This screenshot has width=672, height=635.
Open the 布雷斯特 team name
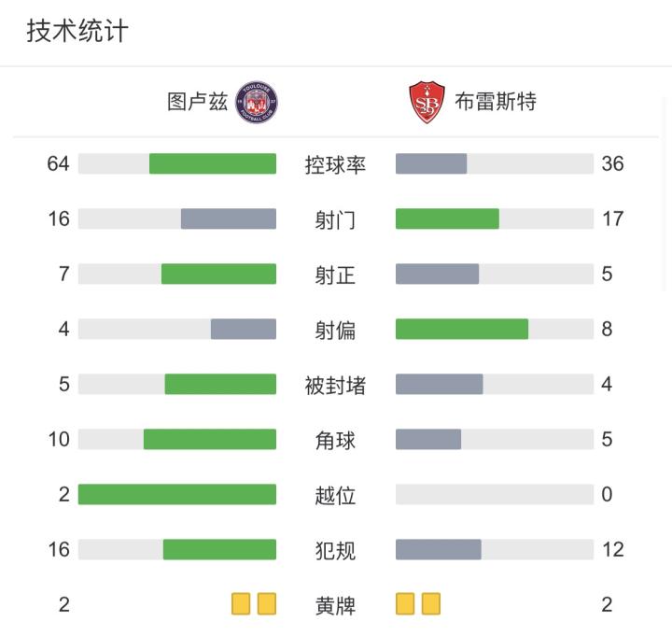pyautogui.click(x=496, y=102)
